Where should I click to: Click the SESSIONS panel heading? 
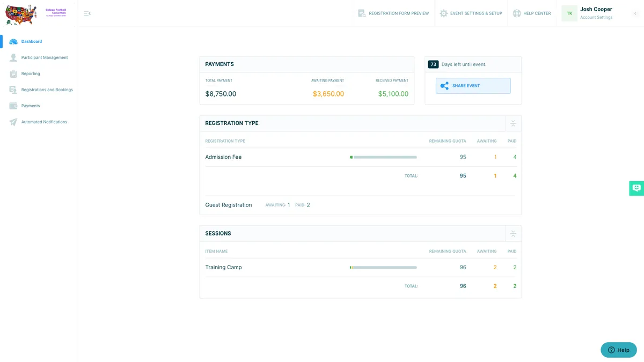point(218,234)
